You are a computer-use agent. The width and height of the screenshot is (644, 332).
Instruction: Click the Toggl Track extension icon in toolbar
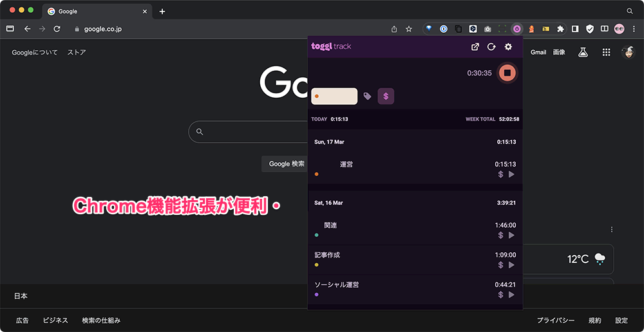point(516,29)
